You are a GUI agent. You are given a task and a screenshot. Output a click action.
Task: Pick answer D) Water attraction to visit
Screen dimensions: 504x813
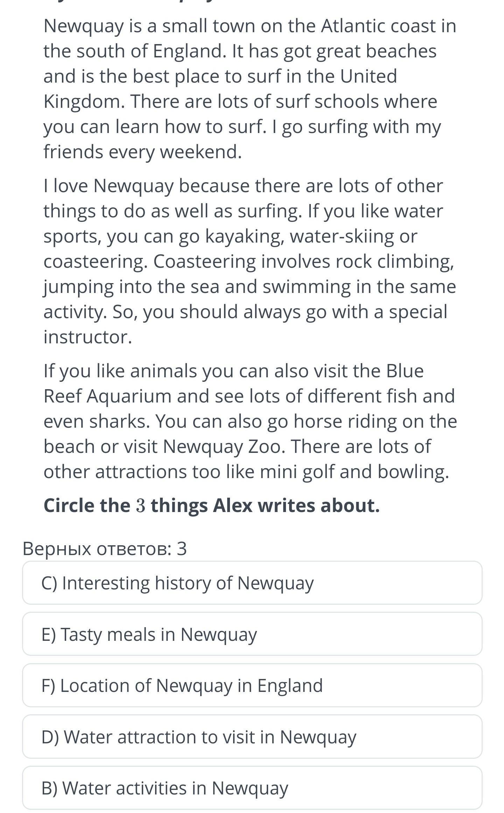coord(252,736)
